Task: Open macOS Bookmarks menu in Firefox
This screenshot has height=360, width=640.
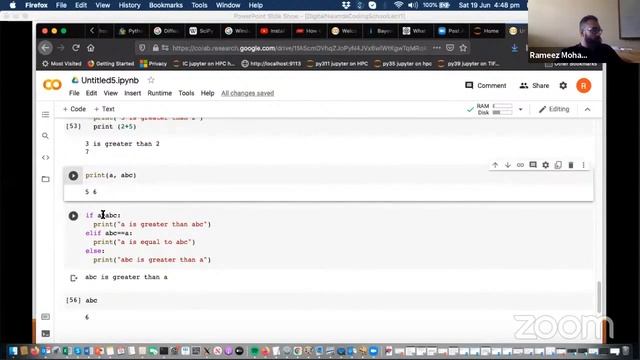Action: pyautogui.click(x=165, y=5)
